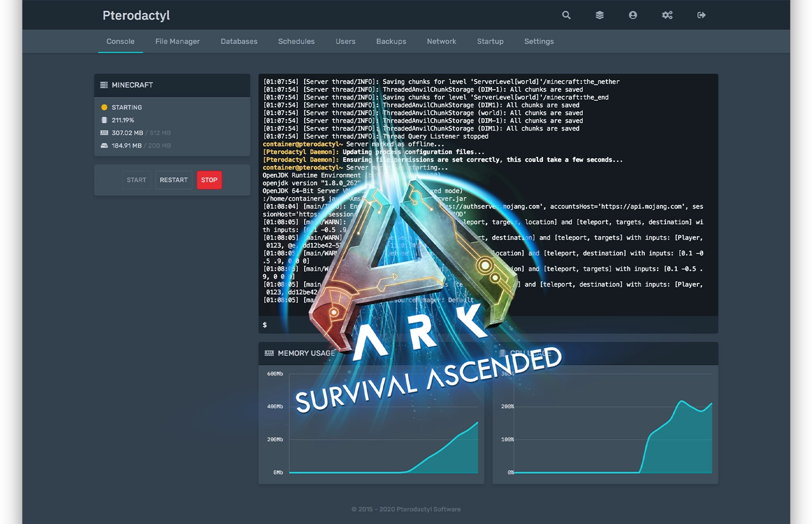Open the servers list layers icon
The image size is (812, 524).
599,15
